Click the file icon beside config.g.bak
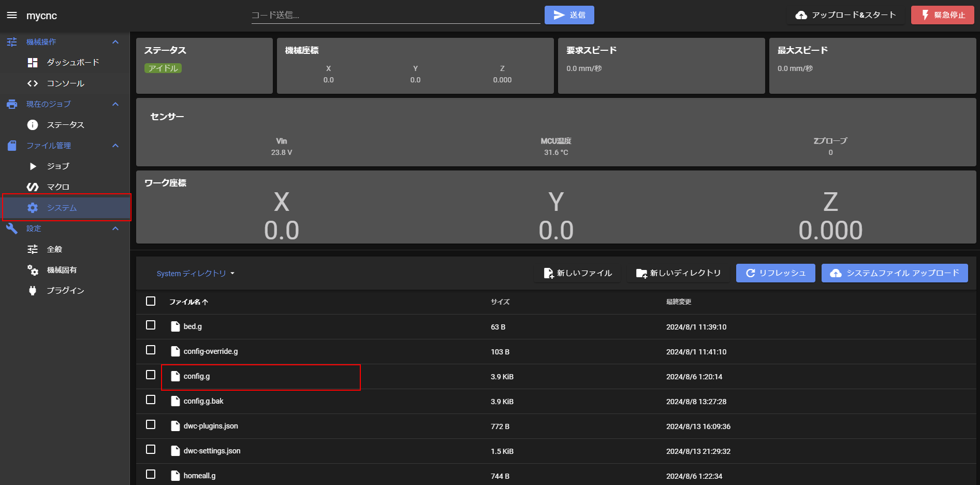The height and width of the screenshot is (485, 980). [175, 401]
